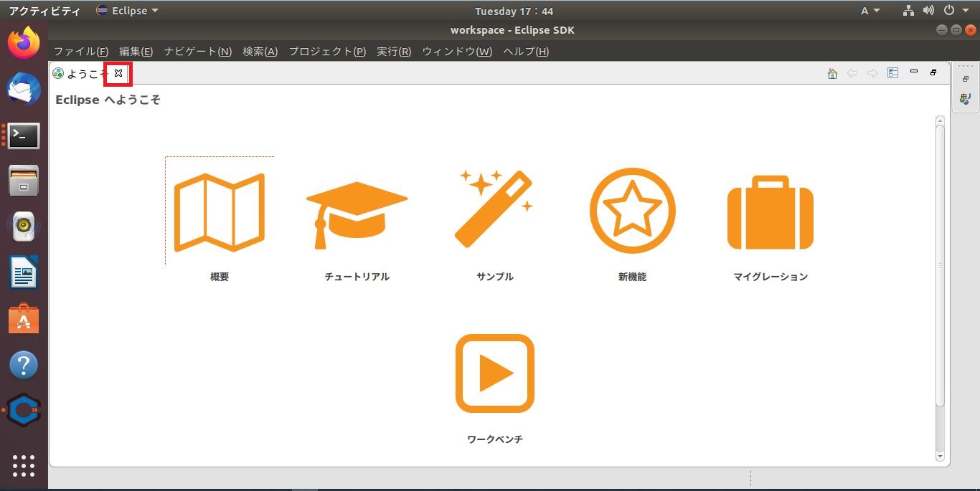Open the magic wand サンプル icon
980x491 pixels.
coord(494,208)
